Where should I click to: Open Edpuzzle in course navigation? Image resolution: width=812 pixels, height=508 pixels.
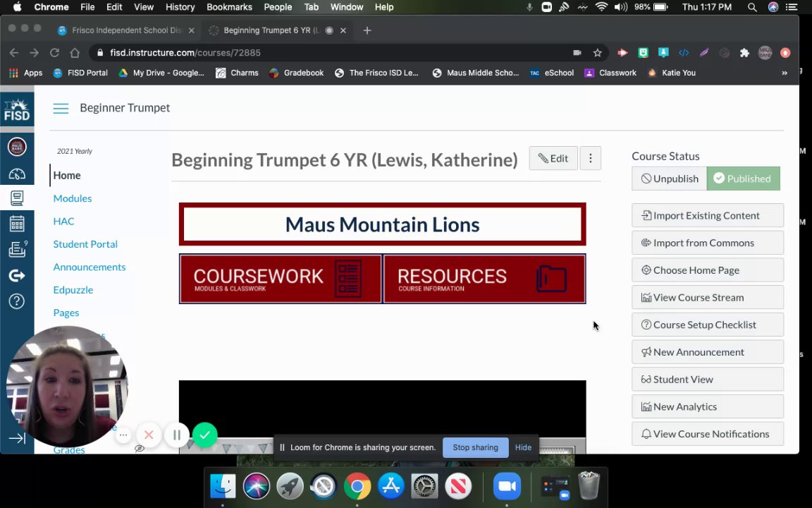(73, 290)
